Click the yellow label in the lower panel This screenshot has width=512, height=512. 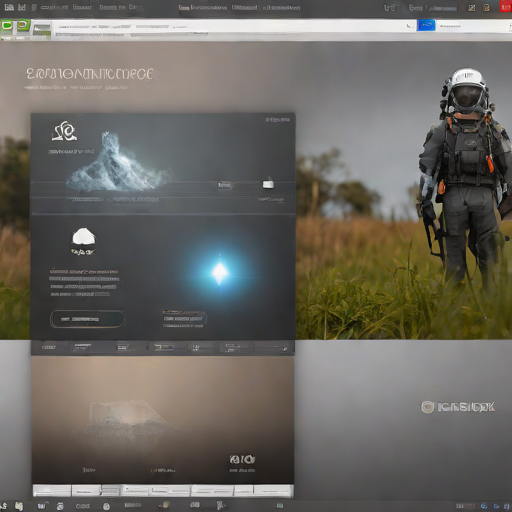point(163,470)
